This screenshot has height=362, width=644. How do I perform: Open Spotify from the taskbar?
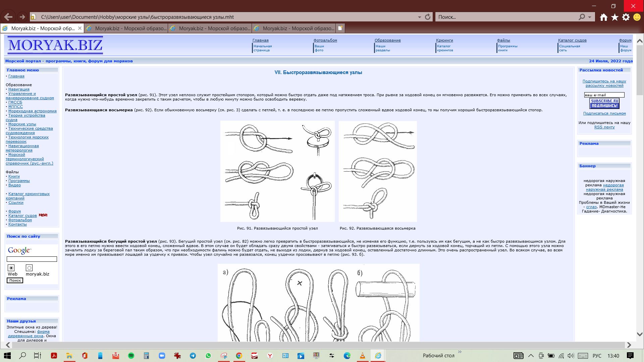(x=131, y=356)
